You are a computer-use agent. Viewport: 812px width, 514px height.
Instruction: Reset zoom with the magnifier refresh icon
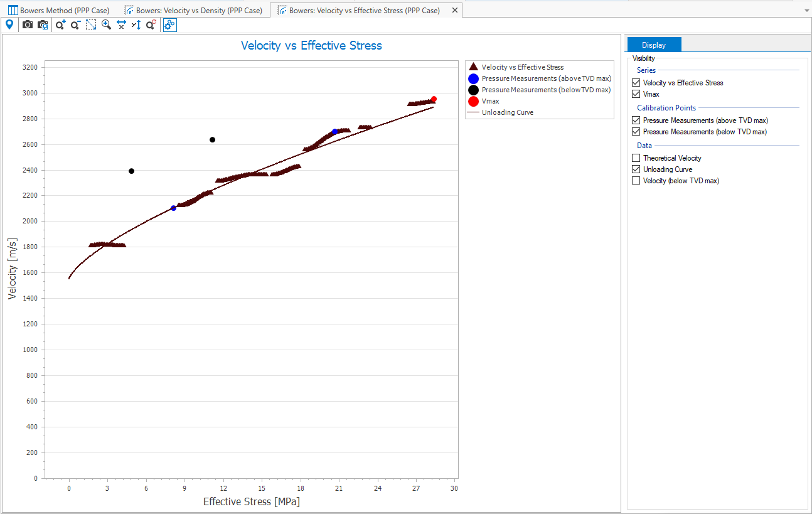click(x=151, y=24)
